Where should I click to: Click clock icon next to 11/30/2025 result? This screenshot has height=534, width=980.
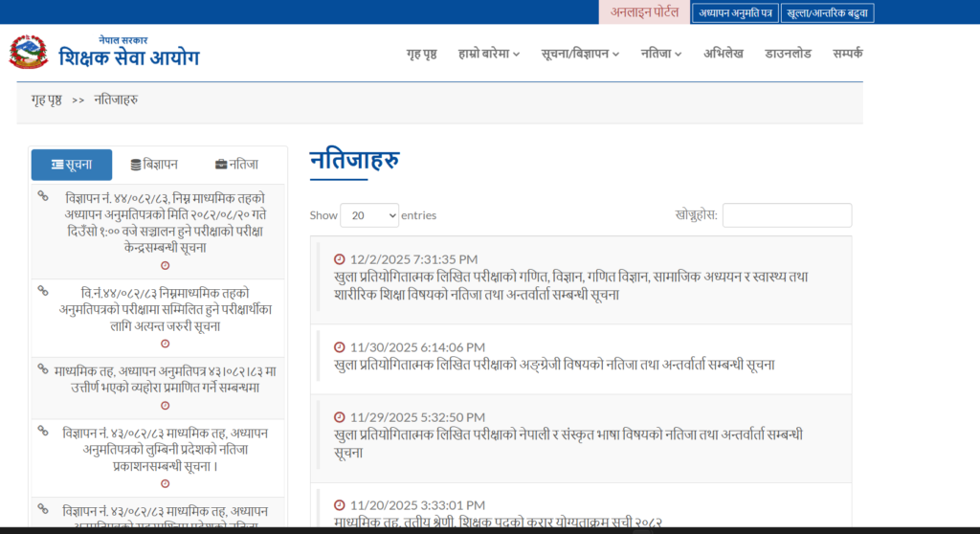340,347
